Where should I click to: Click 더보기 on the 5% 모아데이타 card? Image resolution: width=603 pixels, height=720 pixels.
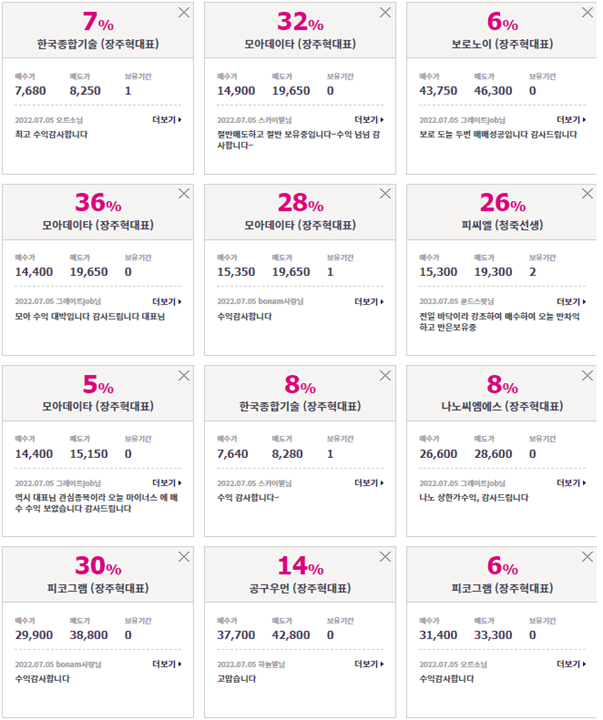pos(167,483)
